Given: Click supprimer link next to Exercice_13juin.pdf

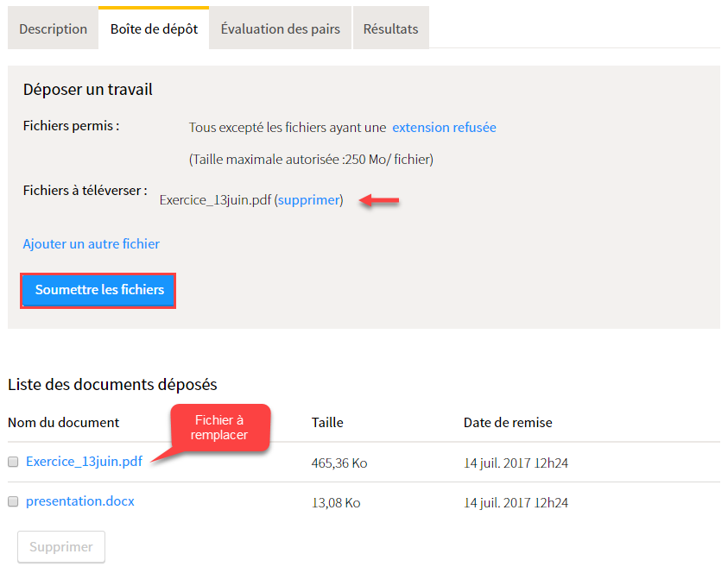Looking at the screenshot, I should click(309, 200).
